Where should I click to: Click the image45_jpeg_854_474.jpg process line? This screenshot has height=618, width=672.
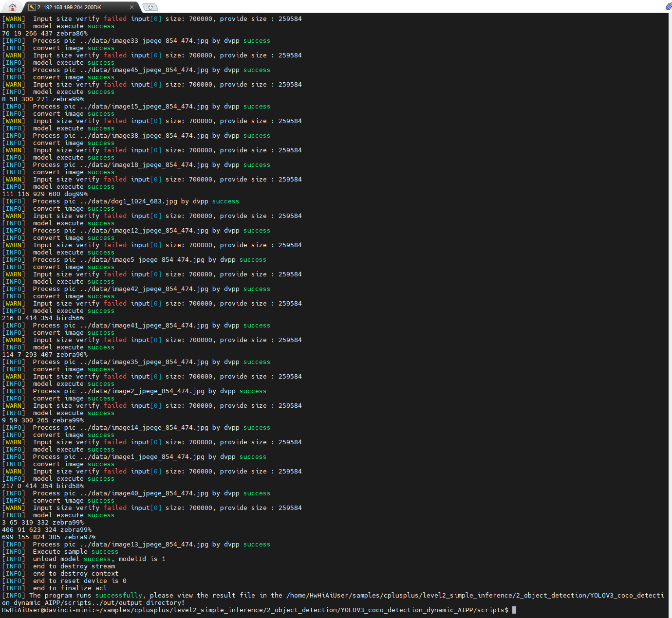click(x=136, y=70)
